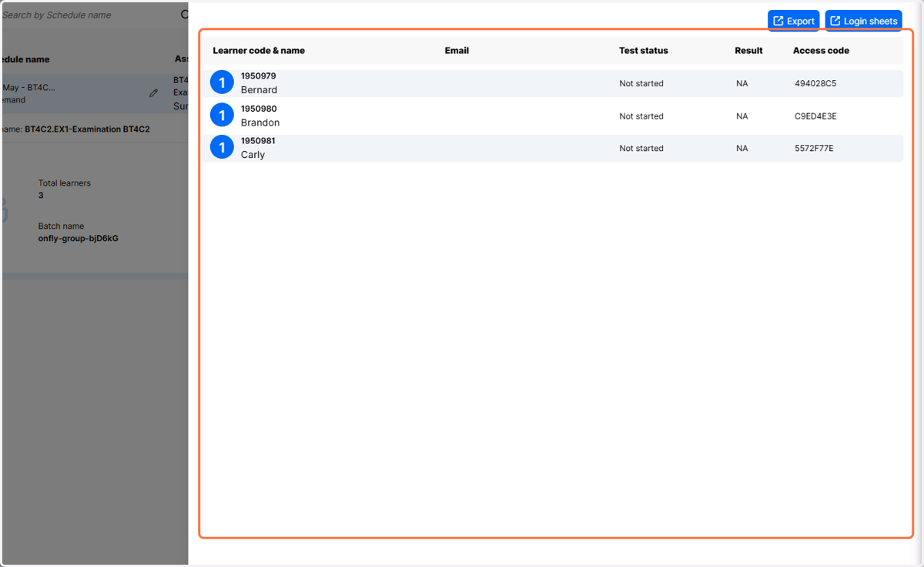
Task: Click the name Carly
Action: tap(253, 155)
